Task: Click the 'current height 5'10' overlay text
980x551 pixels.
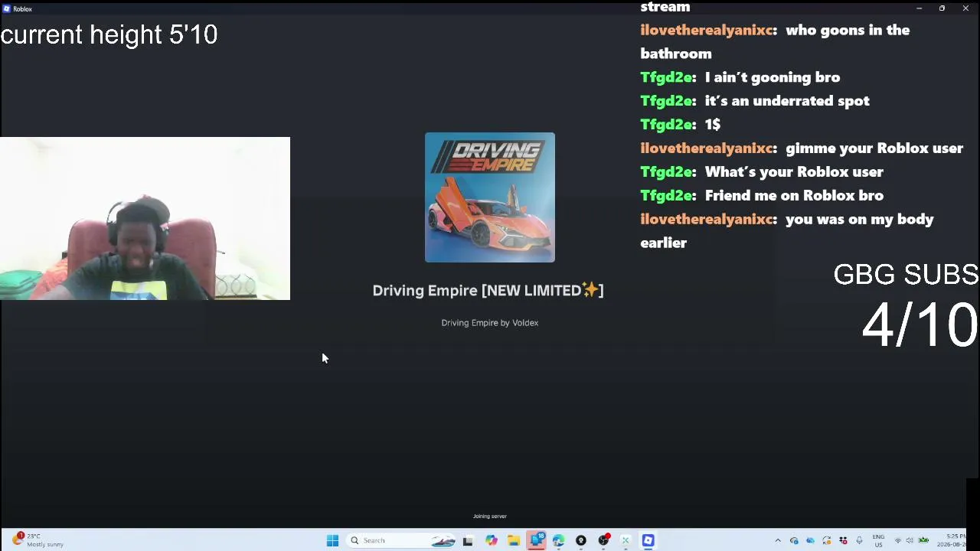Action: 109,34
